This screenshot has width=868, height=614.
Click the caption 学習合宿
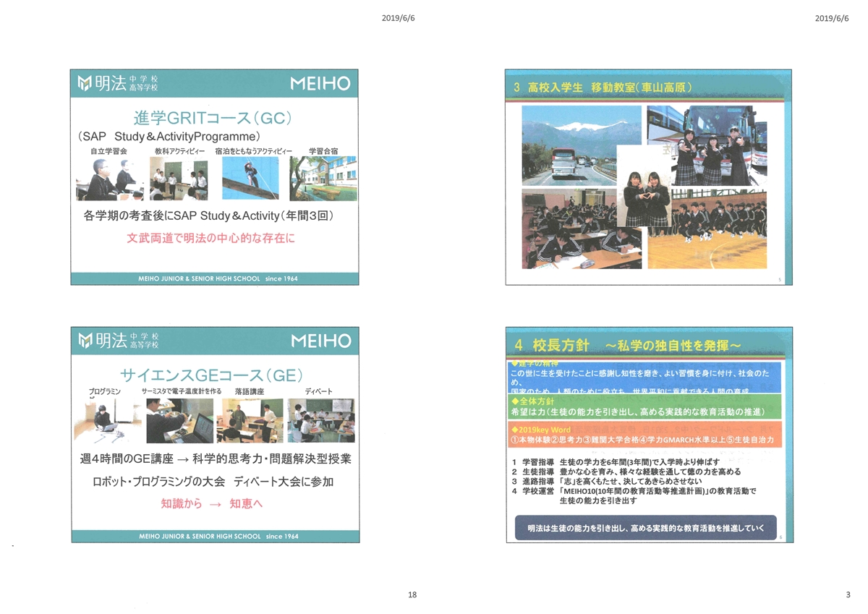click(323, 151)
